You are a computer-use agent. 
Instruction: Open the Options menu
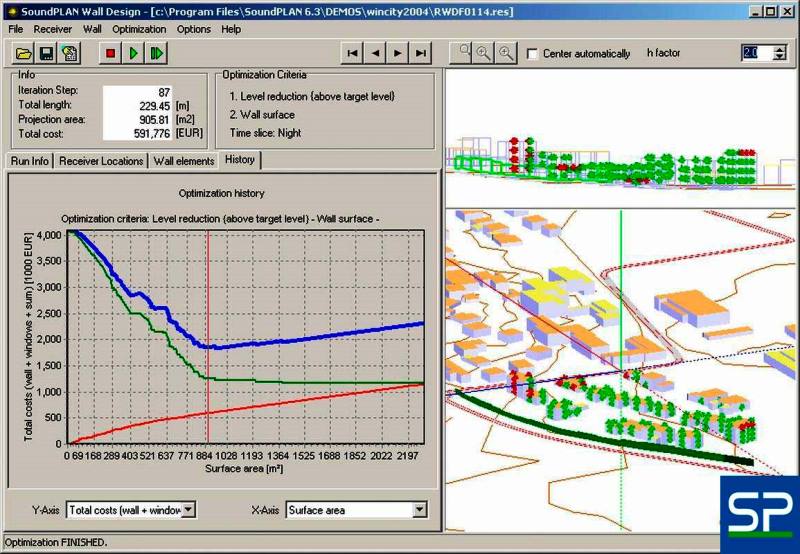[193, 29]
